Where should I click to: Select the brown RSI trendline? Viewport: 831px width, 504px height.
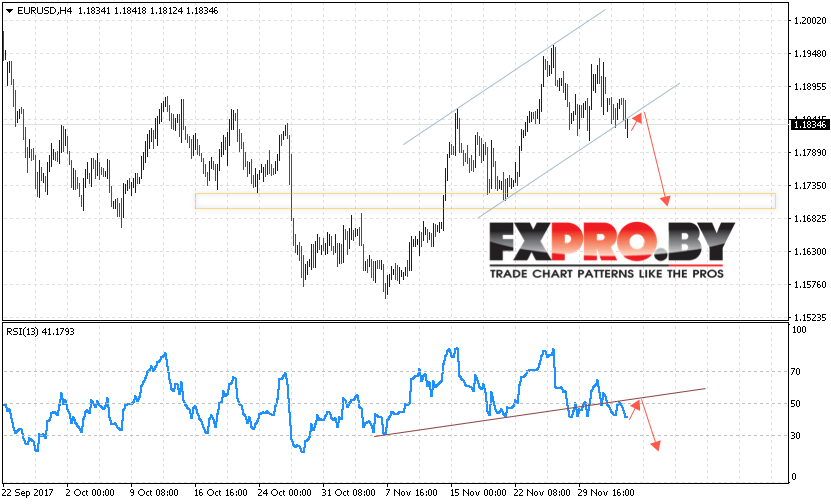540,412
